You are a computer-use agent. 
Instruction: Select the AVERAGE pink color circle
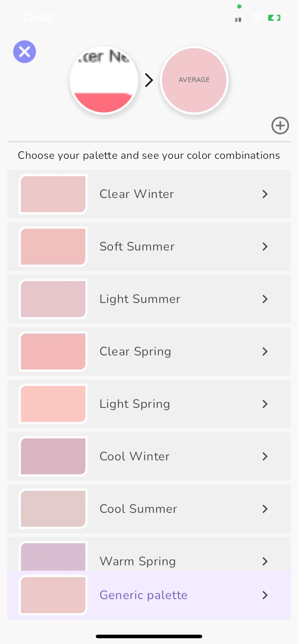pyautogui.click(x=194, y=80)
